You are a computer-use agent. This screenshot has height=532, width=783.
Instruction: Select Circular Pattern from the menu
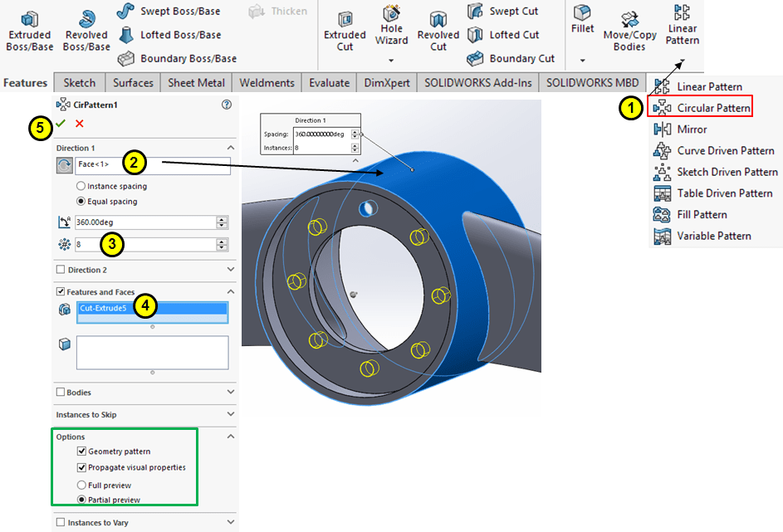(712, 108)
